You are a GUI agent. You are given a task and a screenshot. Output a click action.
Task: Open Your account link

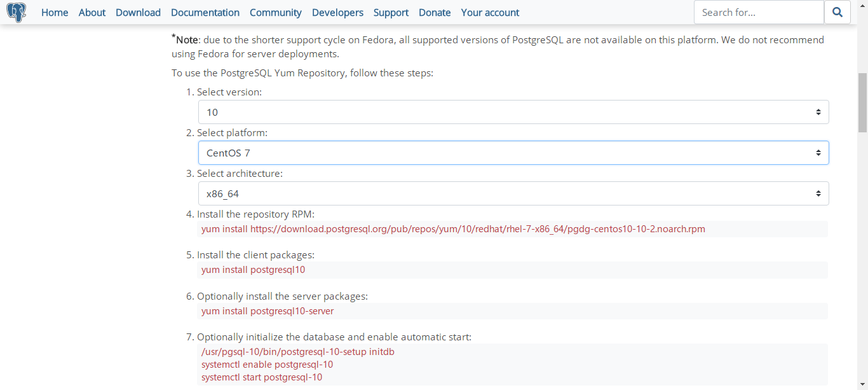point(490,13)
